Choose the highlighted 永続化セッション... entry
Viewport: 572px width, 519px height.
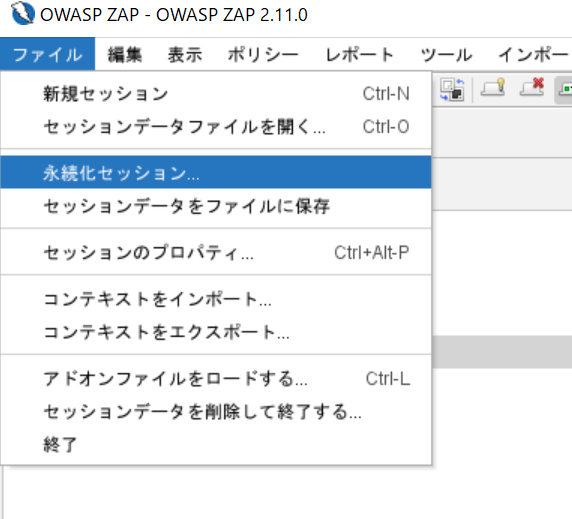pos(216,172)
